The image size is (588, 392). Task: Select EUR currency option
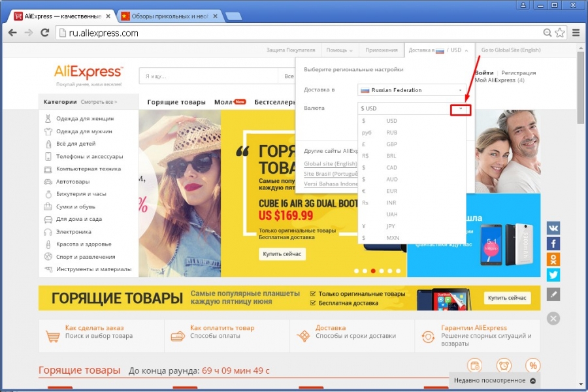click(x=412, y=191)
